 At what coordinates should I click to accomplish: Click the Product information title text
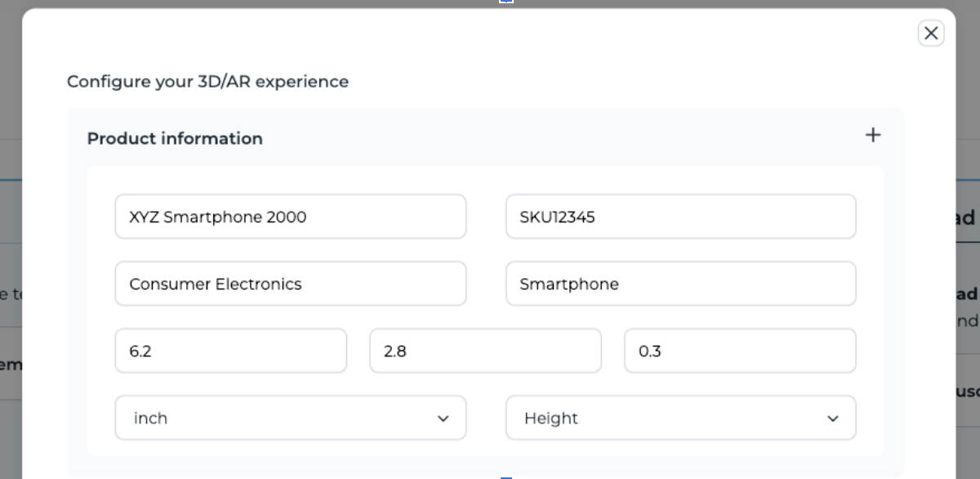point(175,138)
